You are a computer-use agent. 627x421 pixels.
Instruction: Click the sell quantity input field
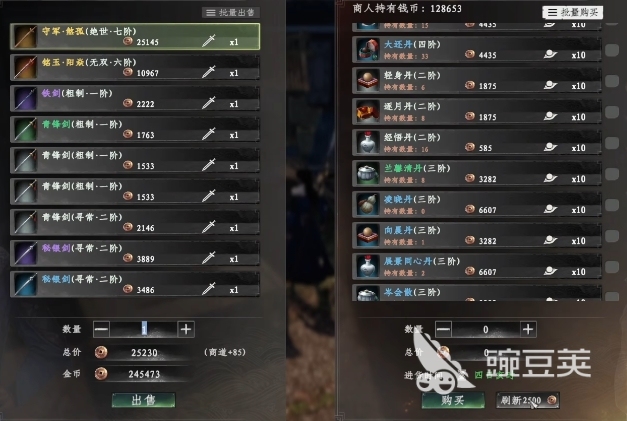point(144,329)
